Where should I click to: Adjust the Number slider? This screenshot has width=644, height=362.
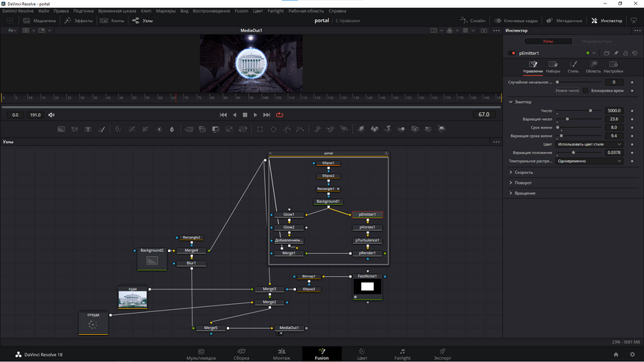tap(579, 111)
